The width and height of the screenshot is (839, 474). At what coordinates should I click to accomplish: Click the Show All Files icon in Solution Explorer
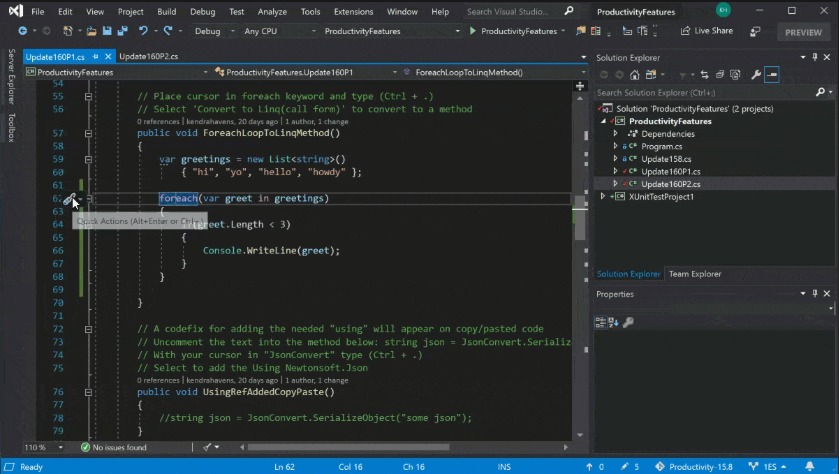click(x=735, y=74)
